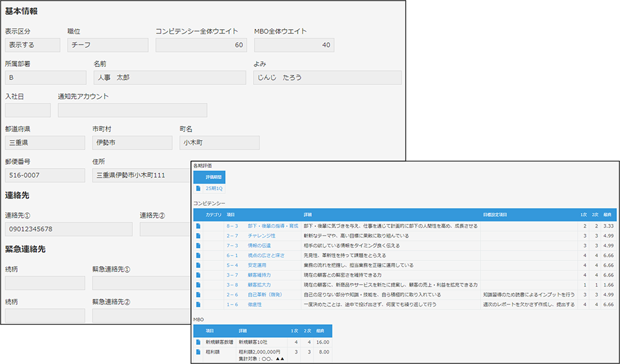620x364 pixels.
Task: Click the 職位 field showing チーフ
Action: [108, 45]
